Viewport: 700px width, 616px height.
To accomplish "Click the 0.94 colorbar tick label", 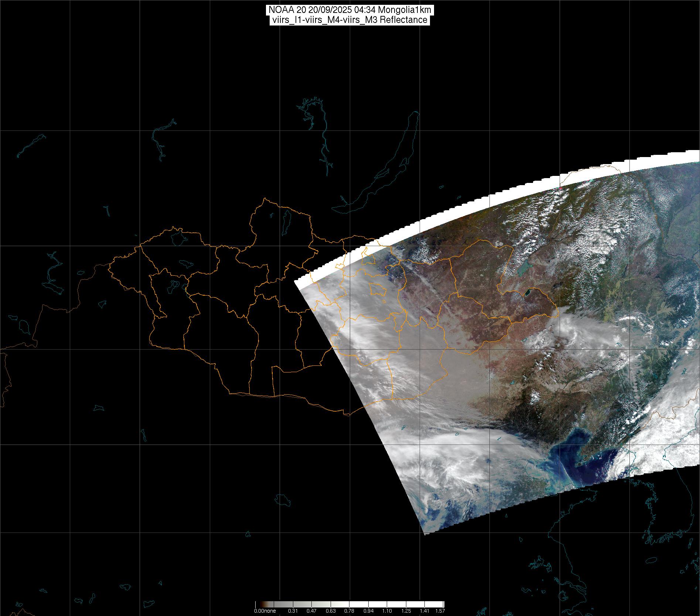I will [368, 611].
